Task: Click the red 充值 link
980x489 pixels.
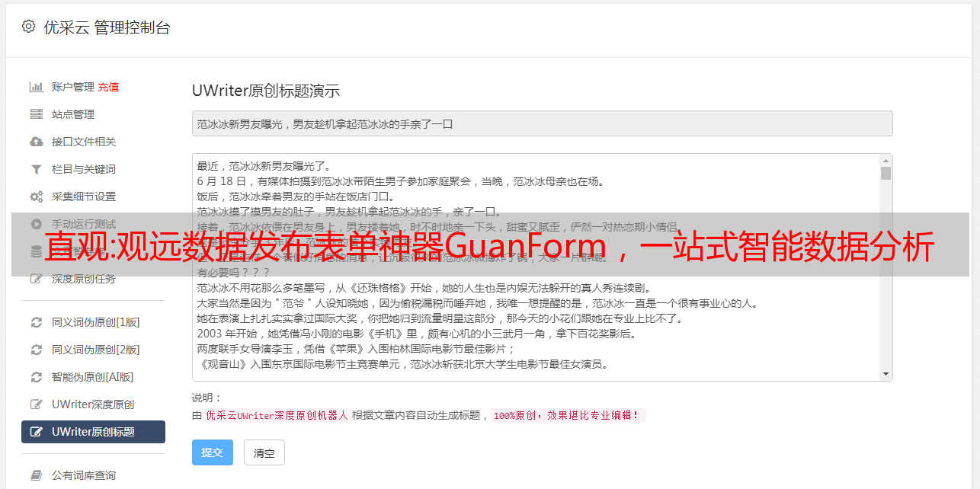Action: [108, 87]
